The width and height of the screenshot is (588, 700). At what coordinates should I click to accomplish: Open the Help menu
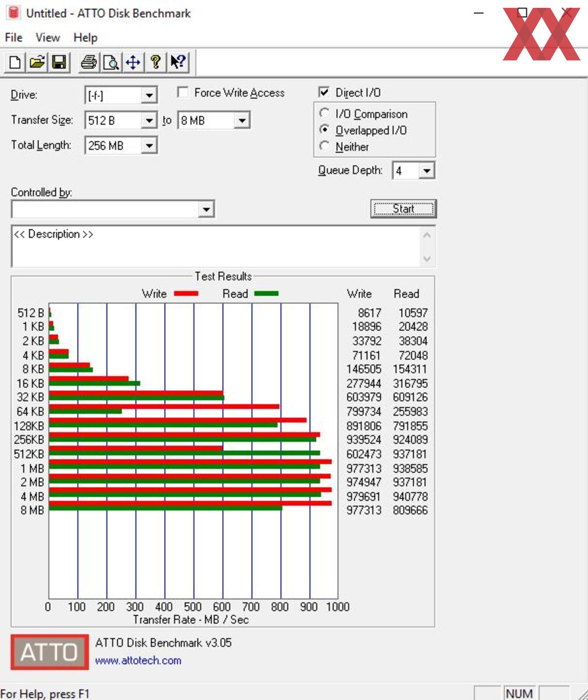coord(85,38)
